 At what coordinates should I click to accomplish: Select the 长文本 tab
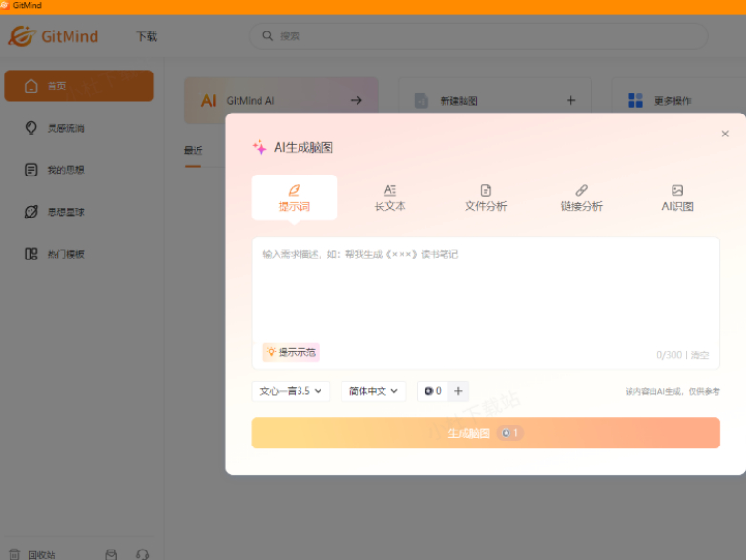390,197
